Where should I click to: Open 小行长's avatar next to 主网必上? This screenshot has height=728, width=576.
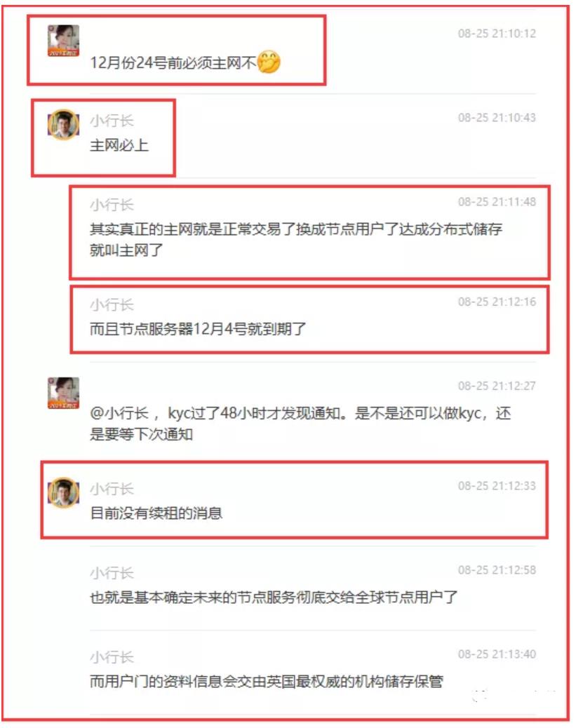tap(64, 124)
